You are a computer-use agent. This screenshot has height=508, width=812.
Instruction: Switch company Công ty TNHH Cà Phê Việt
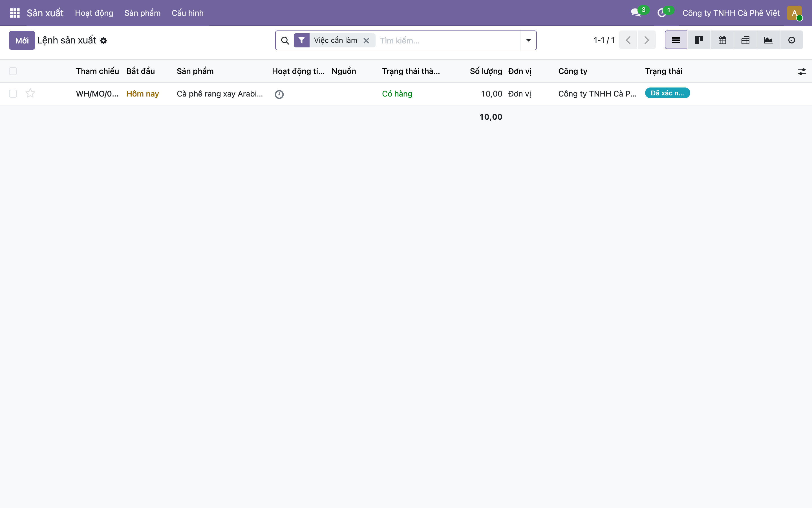click(731, 13)
